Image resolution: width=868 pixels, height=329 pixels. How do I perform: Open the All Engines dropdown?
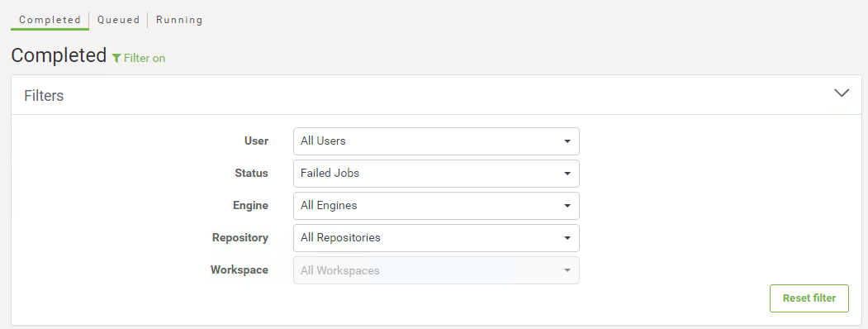436,206
